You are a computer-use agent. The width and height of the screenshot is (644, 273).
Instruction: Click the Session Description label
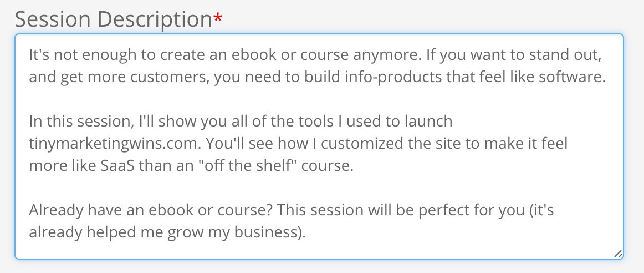tap(113, 20)
